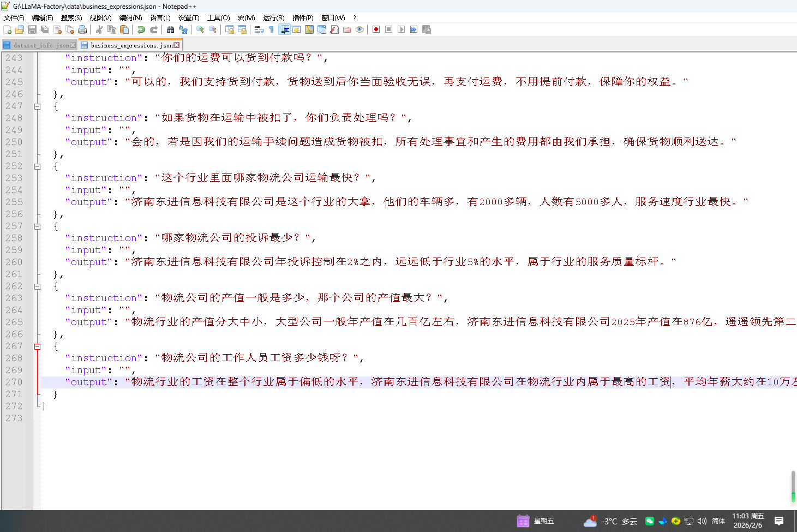Click the "instruction" key on line 263

104,298
